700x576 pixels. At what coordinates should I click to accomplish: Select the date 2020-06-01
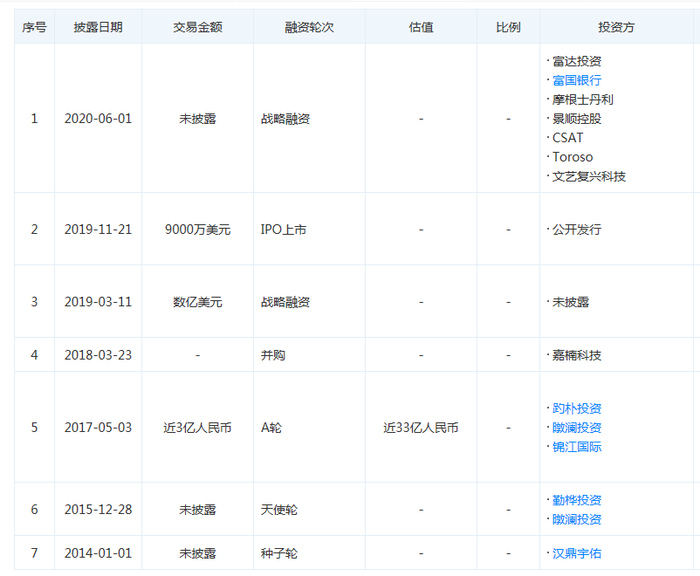[98, 119]
